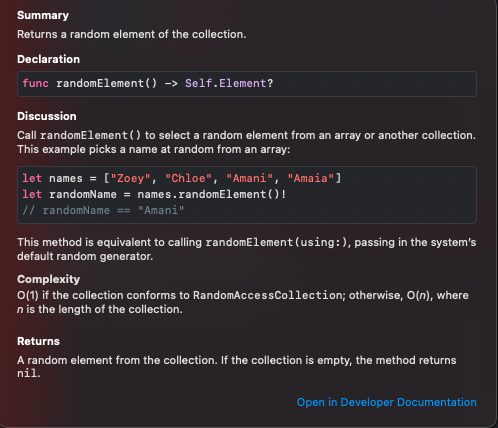This screenshot has width=498, height=428.
Task: Click 'default random generator.' text line
Action: [x=85, y=256]
